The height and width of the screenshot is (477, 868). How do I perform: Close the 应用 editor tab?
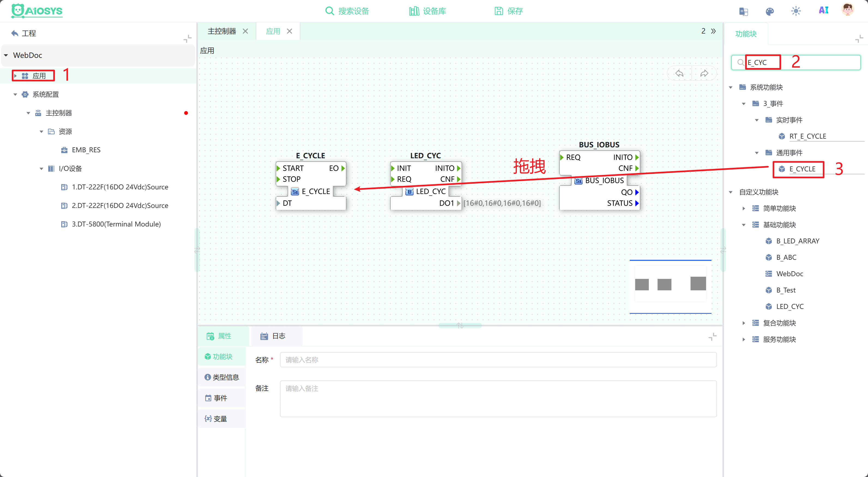coord(290,31)
